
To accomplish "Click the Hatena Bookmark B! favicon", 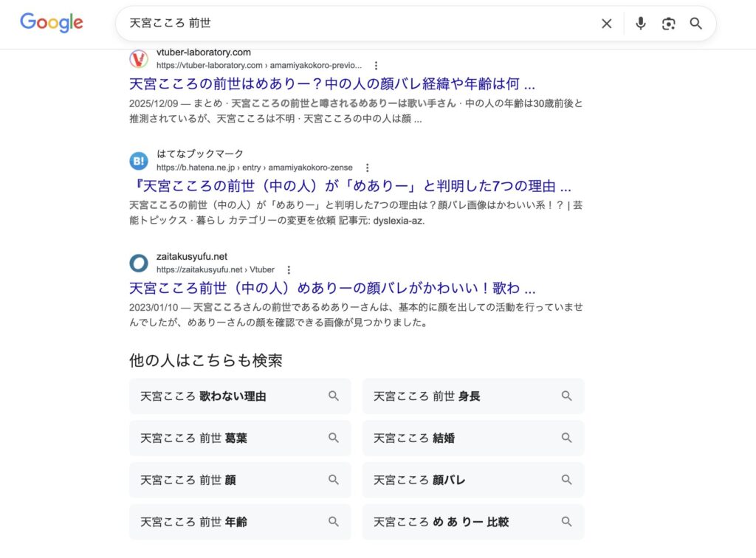I will (139, 161).
